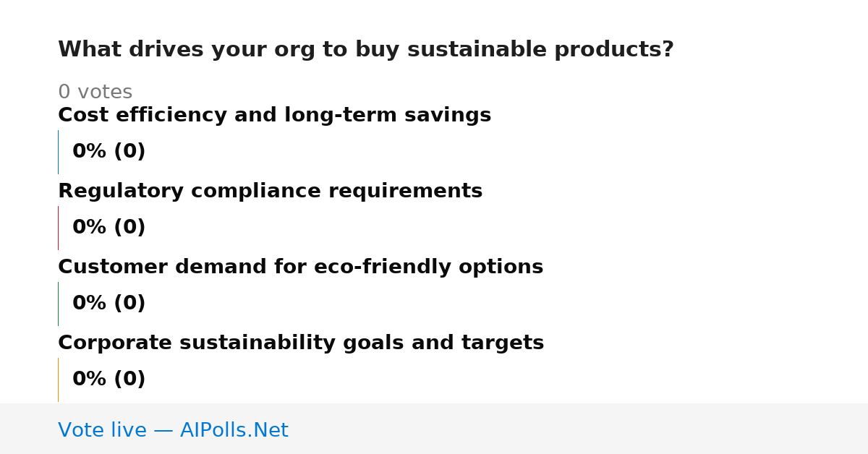Viewport: 868px width, 454px height.
Task: Click the poll question heading
Action: 365,50
